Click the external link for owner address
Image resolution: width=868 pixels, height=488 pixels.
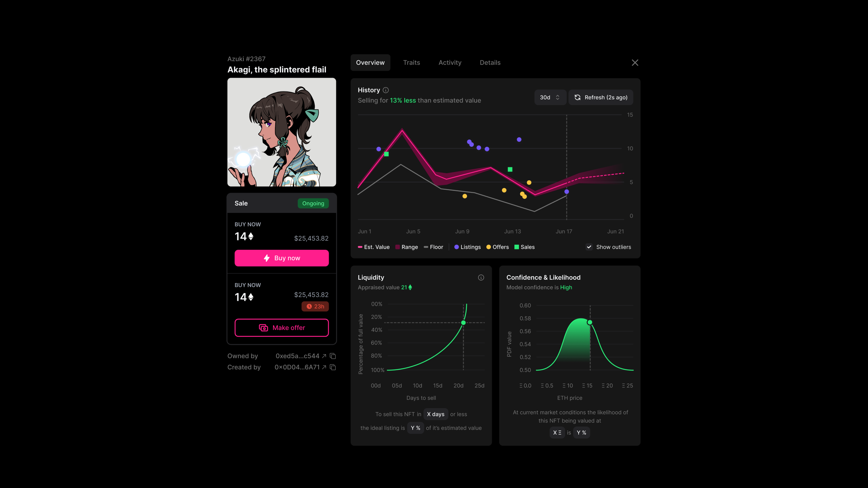click(324, 356)
